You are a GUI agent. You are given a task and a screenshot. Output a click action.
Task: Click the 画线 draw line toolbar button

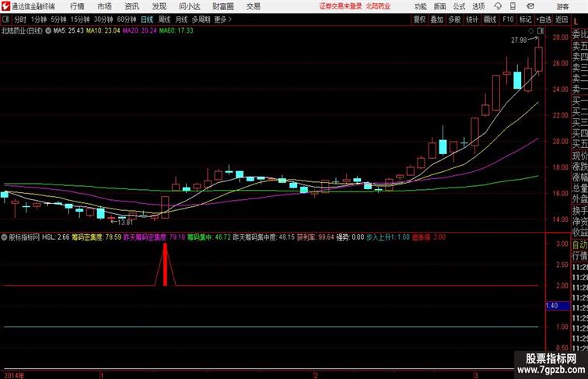pos(490,19)
